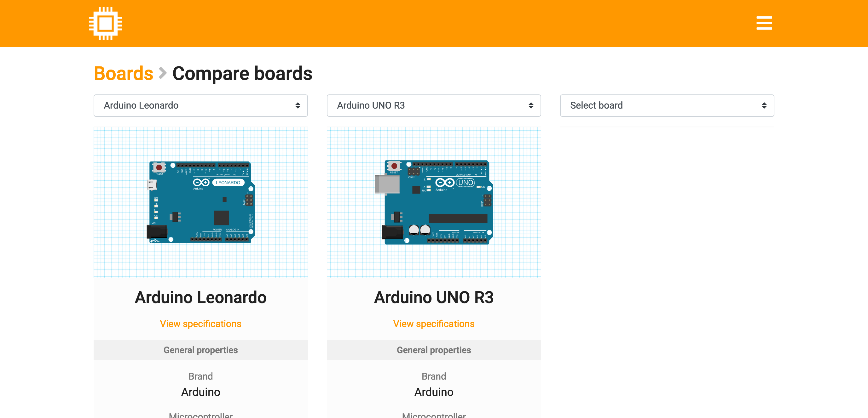Click the Leonardo selector's up-down arrows
Image resolution: width=868 pixels, height=418 pixels.
click(x=298, y=105)
